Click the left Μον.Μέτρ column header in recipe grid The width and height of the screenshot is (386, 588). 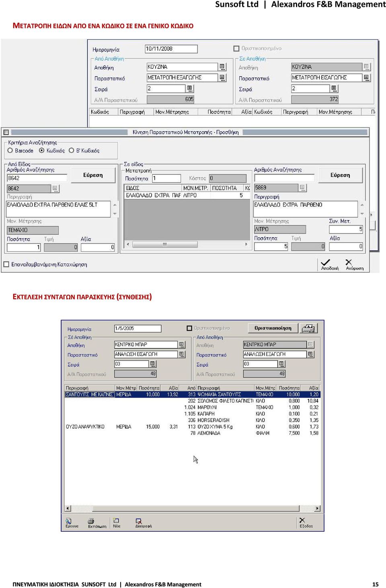pos(126,388)
